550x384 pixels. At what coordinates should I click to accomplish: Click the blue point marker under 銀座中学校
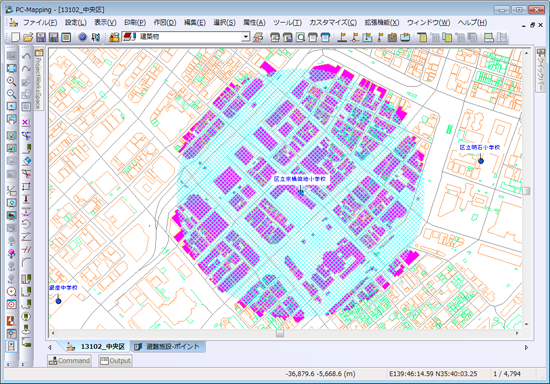pos(59,301)
